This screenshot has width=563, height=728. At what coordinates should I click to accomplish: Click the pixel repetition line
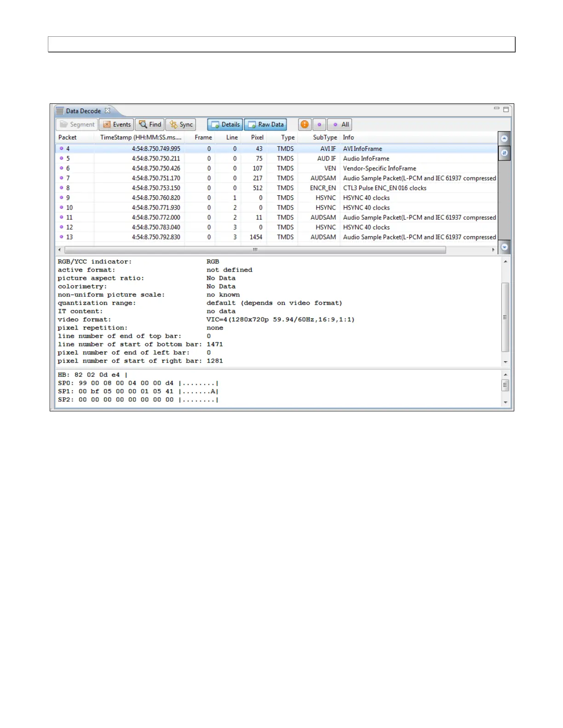click(140, 328)
